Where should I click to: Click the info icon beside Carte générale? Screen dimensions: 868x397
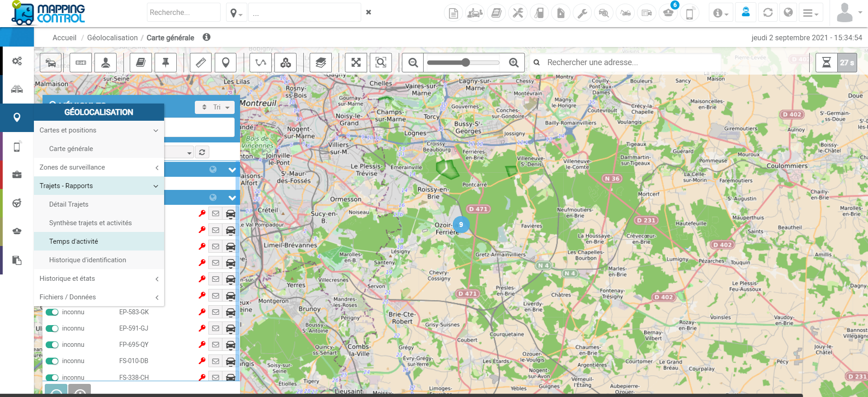207,37
